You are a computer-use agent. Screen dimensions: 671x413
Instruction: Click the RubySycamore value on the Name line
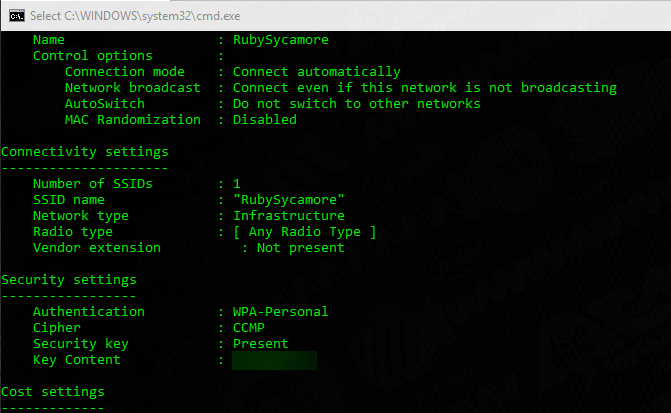[280, 40]
